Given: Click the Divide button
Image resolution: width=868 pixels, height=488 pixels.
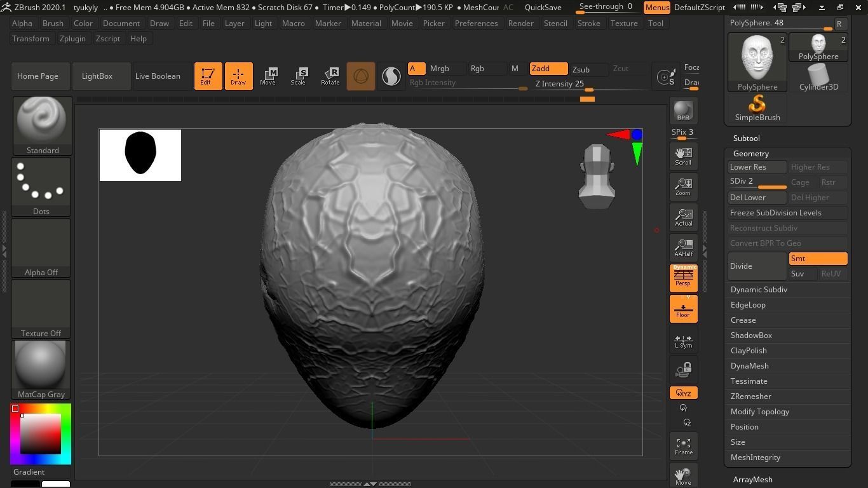Looking at the screenshot, I should click(x=757, y=266).
